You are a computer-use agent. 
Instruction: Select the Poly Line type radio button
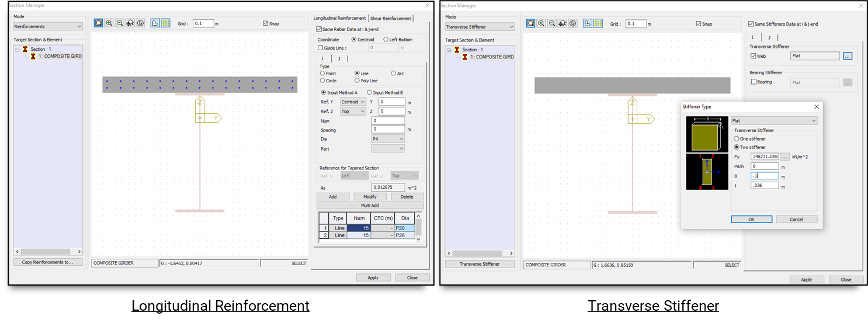coord(357,81)
